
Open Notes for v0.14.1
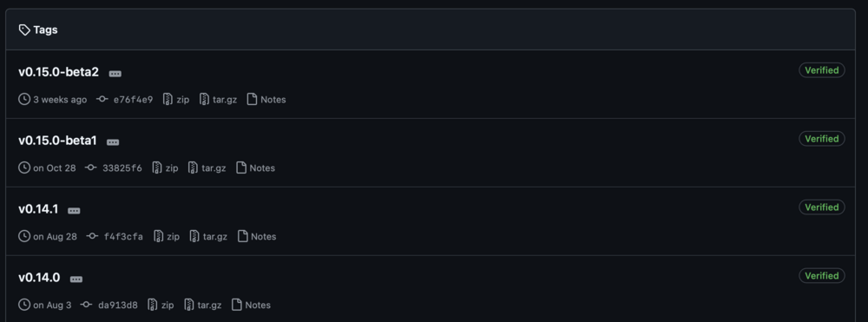pos(264,236)
